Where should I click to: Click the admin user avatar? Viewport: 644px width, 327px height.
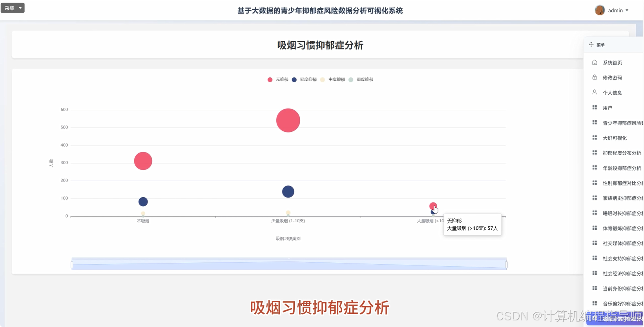tap(600, 10)
